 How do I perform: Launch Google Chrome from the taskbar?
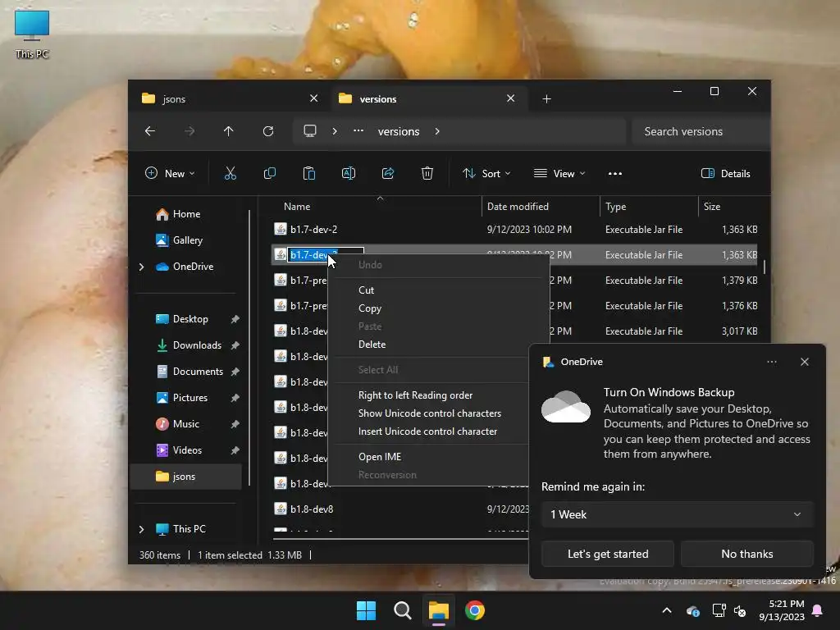tap(475, 610)
